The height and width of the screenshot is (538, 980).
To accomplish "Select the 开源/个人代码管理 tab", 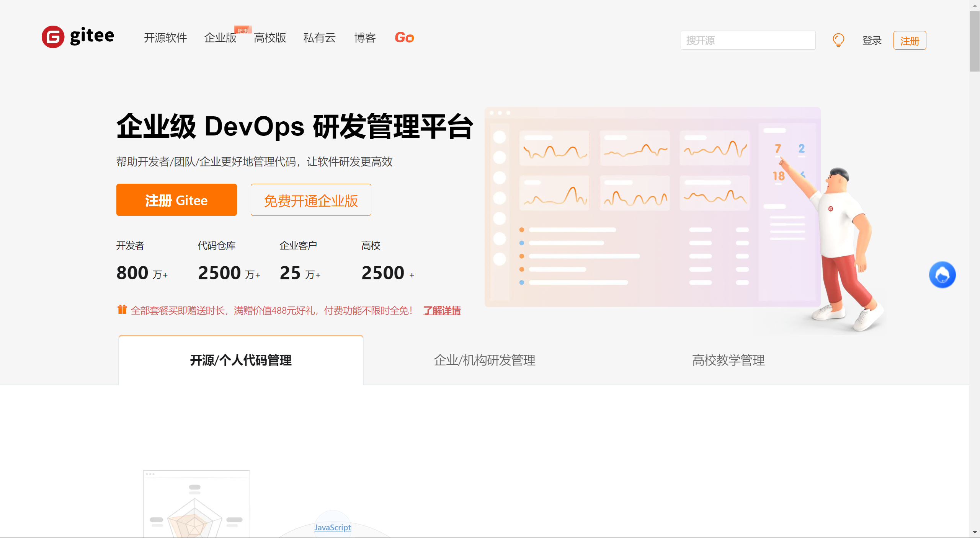I will (x=241, y=360).
